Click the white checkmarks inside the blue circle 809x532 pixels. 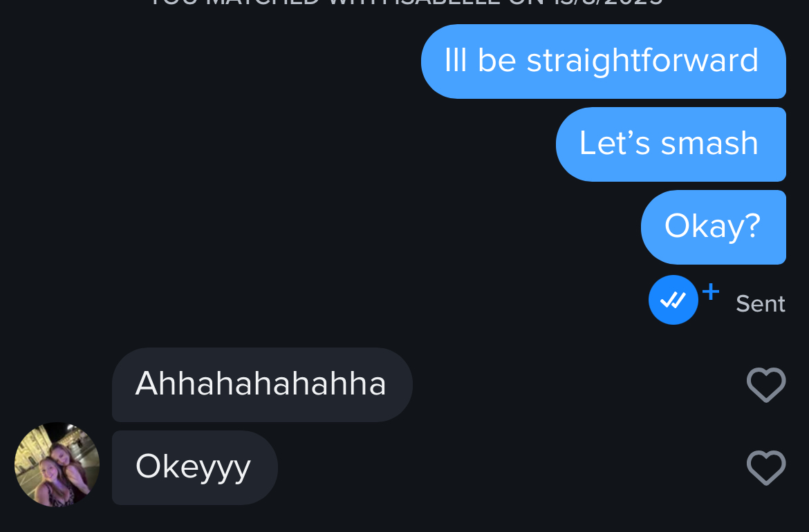pos(673,299)
